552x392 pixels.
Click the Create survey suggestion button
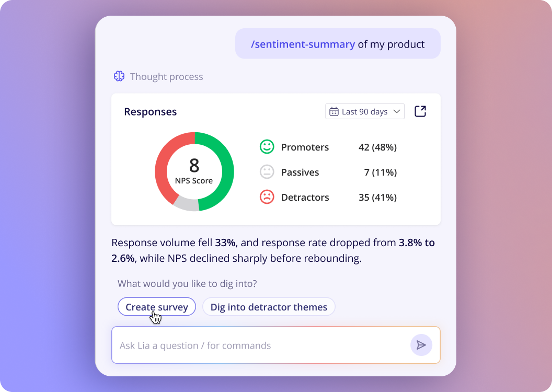click(157, 307)
